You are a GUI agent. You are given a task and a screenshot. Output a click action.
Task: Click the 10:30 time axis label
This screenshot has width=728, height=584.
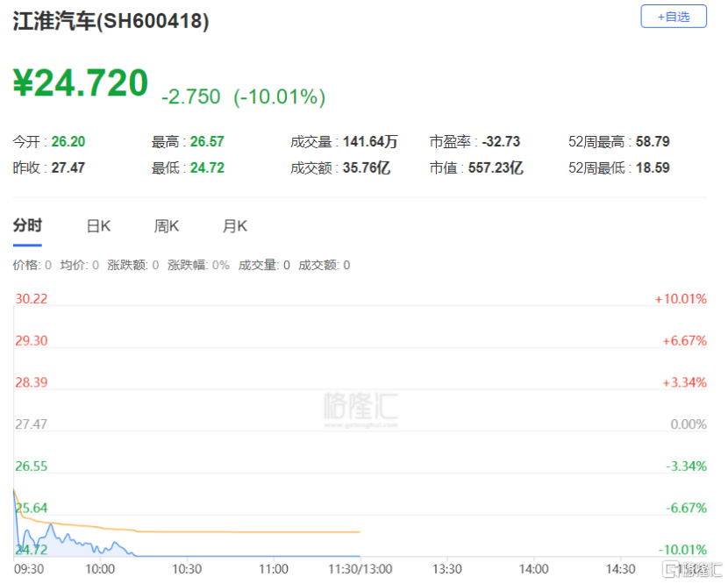point(187,569)
